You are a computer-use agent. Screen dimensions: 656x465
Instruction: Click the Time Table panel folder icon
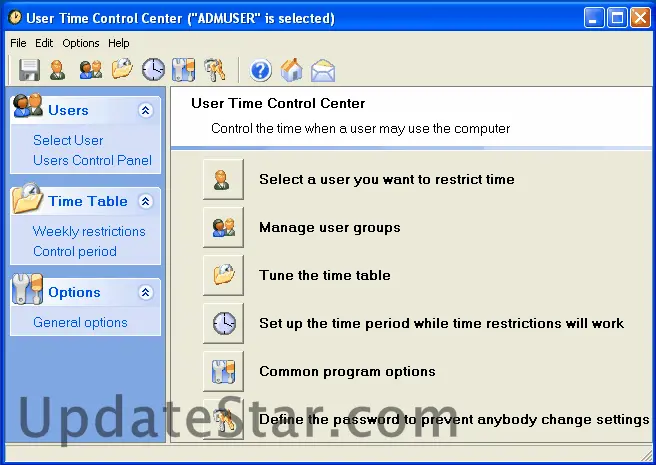27,198
